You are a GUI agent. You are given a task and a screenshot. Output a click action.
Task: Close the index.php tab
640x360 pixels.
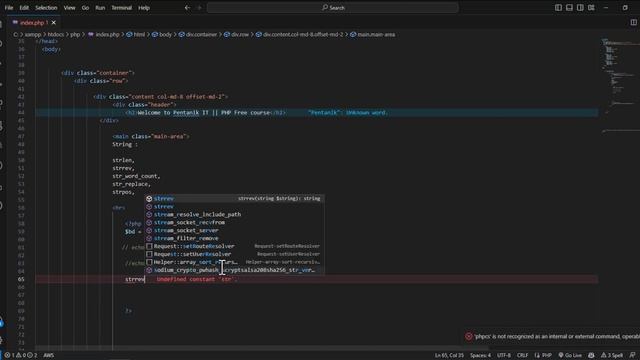(54, 22)
